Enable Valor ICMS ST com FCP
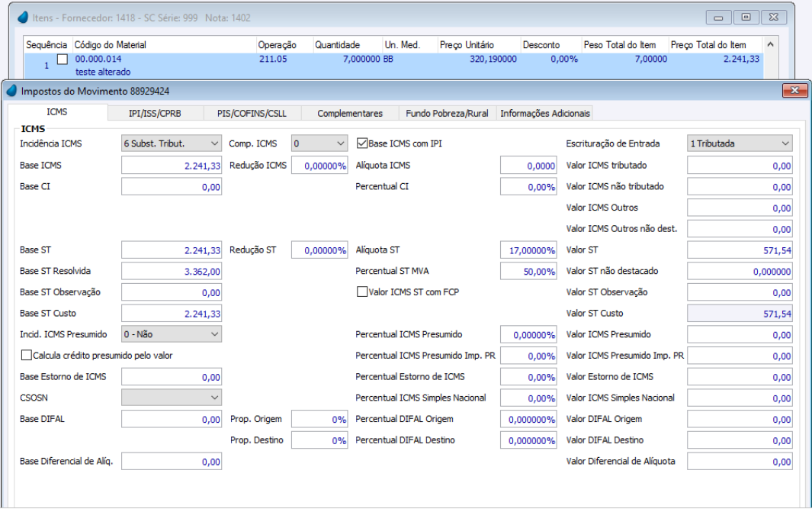812x509 pixels. pos(362,292)
